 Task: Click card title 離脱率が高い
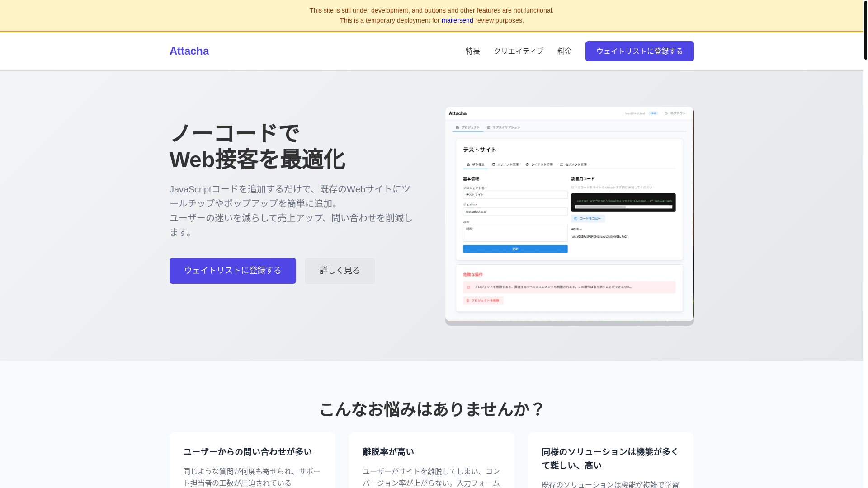point(388,452)
